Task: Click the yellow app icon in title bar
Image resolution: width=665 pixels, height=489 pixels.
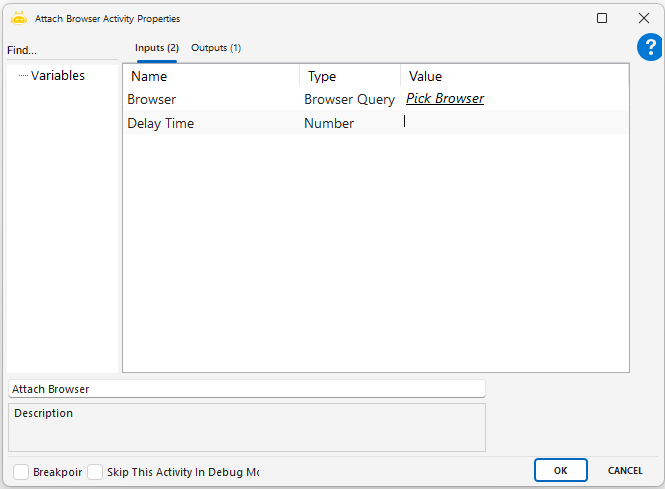Action: coord(18,18)
